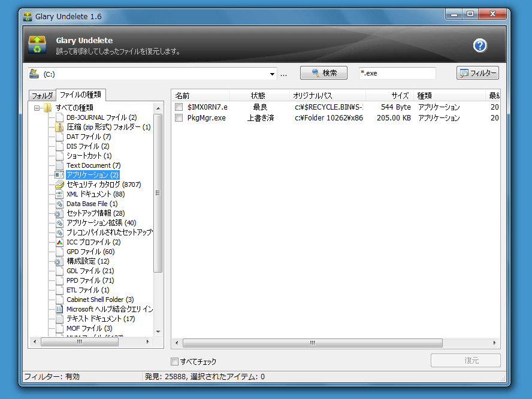532x399 pixels.
Task: Click the 544 Byte size cell
Action: pos(395,107)
